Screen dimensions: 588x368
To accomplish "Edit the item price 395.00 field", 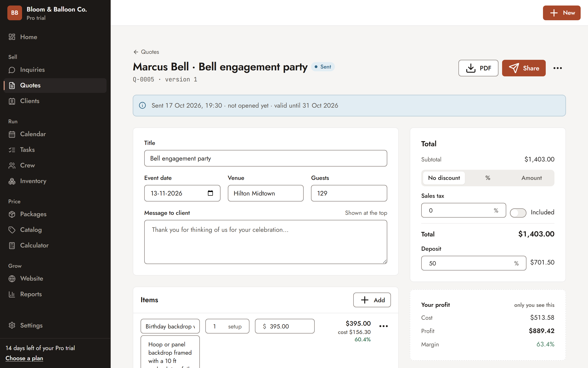I will tap(285, 326).
